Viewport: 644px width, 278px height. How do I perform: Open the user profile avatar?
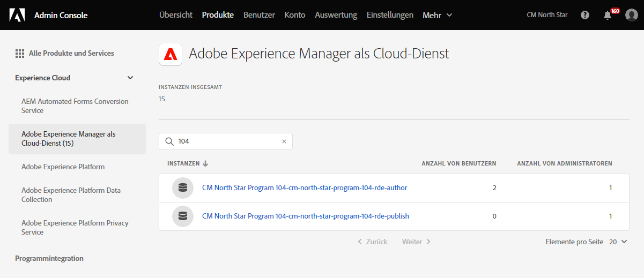(x=631, y=15)
